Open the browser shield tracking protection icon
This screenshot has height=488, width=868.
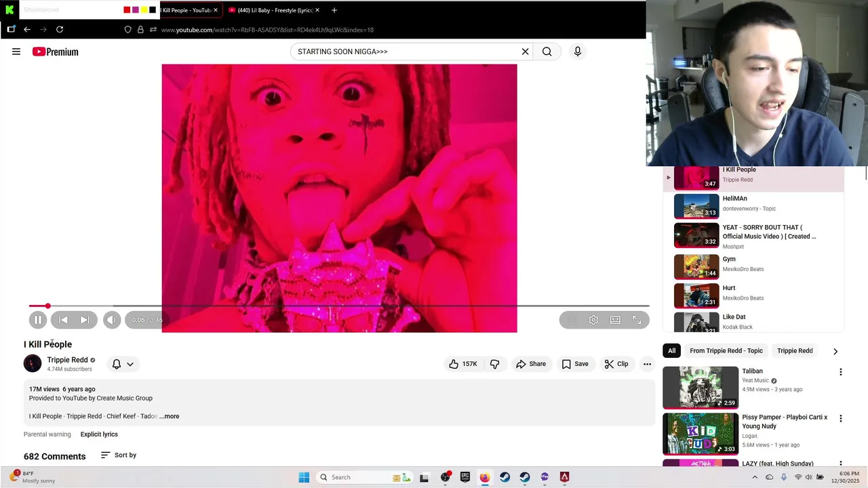(127, 30)
